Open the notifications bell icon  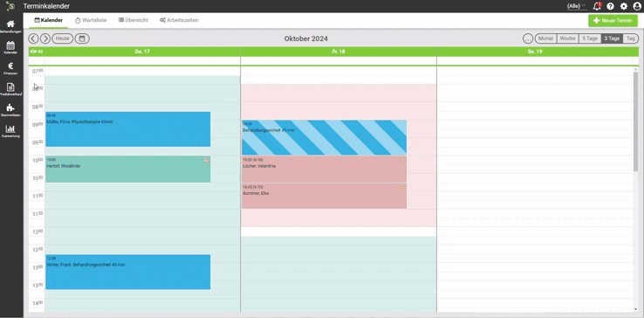click(x=597, y=6)
